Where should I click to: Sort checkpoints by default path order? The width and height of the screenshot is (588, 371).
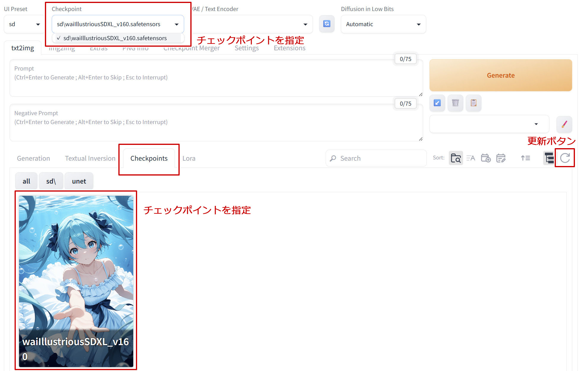point(456,158)
